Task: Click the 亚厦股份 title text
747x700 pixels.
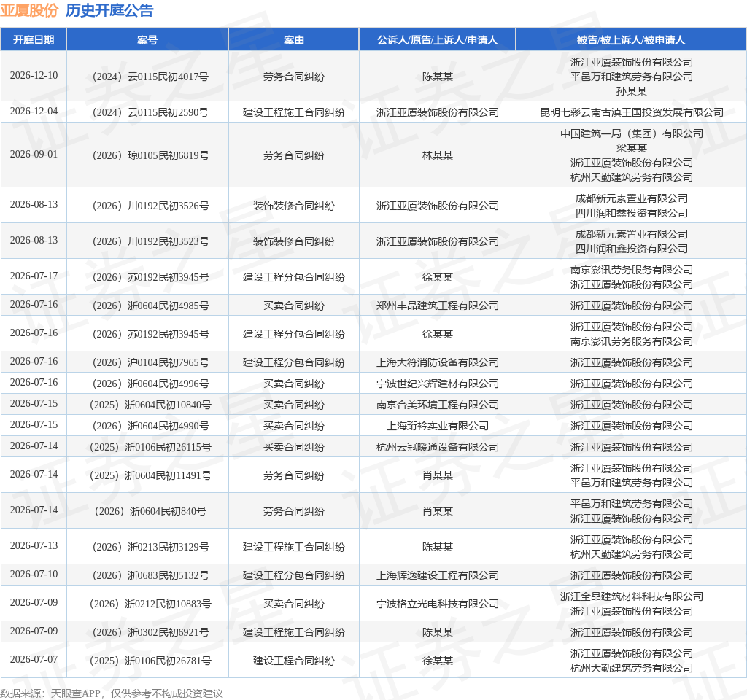Action: (29, 10)
